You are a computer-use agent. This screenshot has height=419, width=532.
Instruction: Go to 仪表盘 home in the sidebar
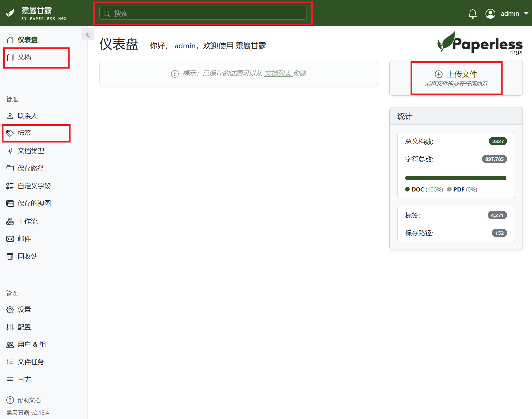[x=27, y=40]
